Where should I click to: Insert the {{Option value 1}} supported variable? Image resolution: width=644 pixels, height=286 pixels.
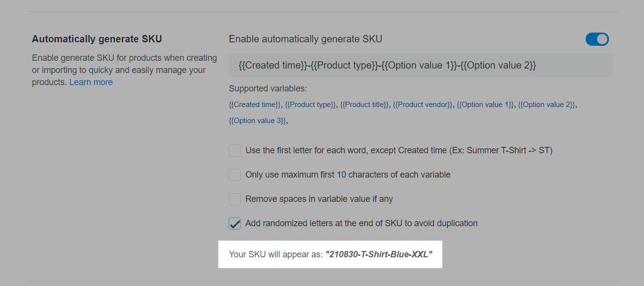pos(485,105)
